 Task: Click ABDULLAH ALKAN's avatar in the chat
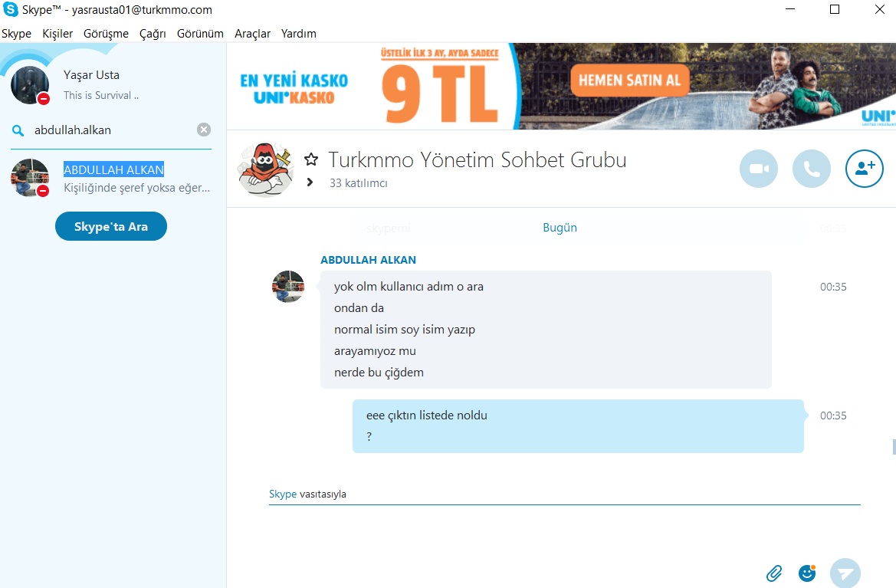click(x=288, y=286)
